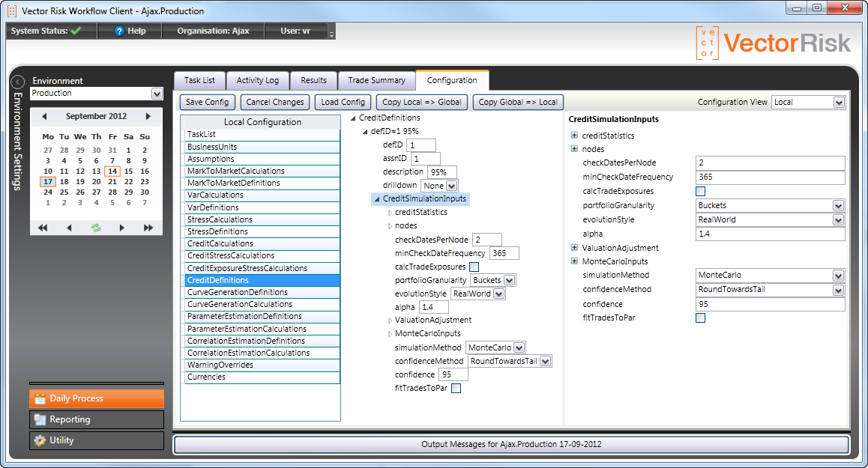Switch to the Activity Log tab

tap(258, 80)
